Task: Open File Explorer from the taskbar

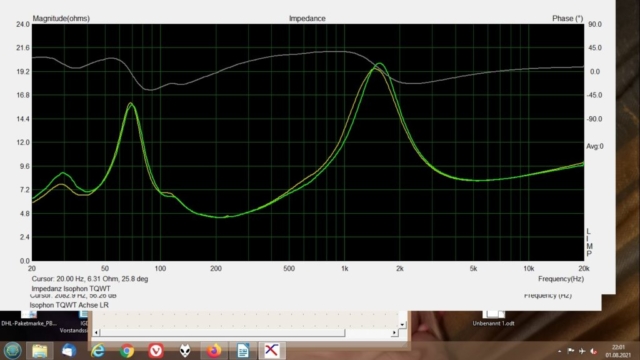Action: pyautogui.click(x=40, y=351)
